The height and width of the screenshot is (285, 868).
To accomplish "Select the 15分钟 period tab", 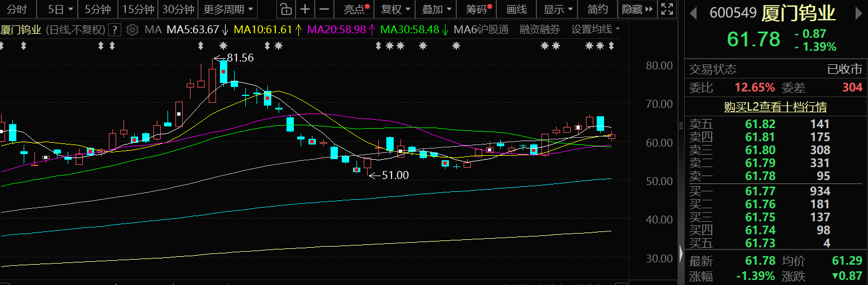I will [138, 9].
